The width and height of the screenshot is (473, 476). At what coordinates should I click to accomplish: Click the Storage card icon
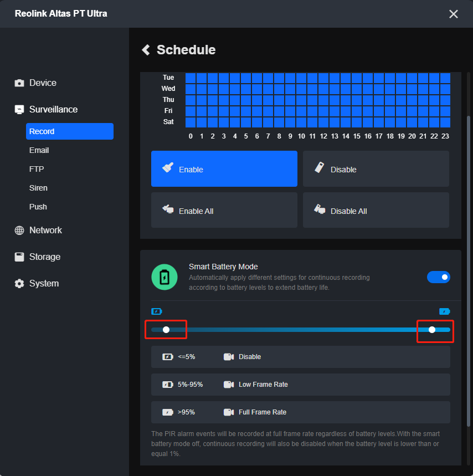[x=19, y=257]
